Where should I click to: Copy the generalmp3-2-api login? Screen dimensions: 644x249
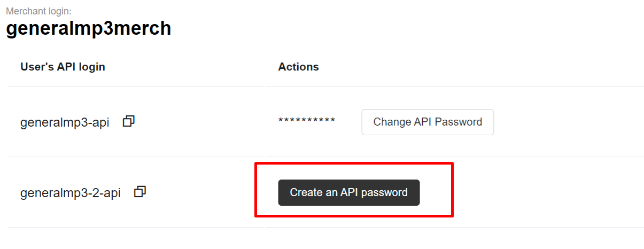click(140, 192)
